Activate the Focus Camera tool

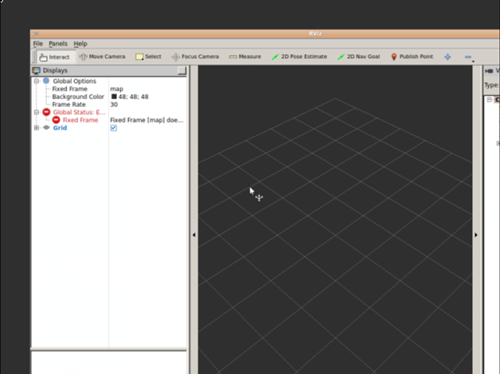195,57
